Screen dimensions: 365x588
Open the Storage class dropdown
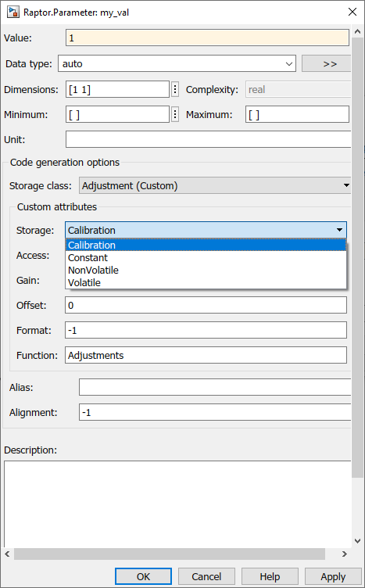pyautogui.click(x=215, y=185)
